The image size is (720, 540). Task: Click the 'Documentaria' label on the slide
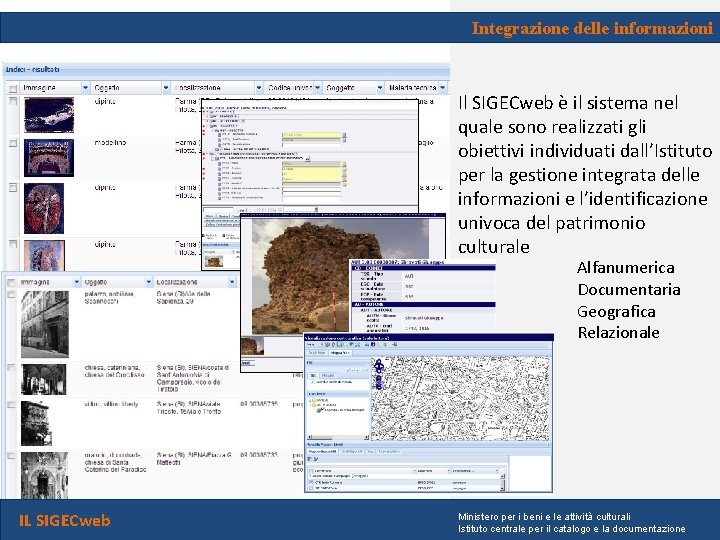click(x=629, y=290)
